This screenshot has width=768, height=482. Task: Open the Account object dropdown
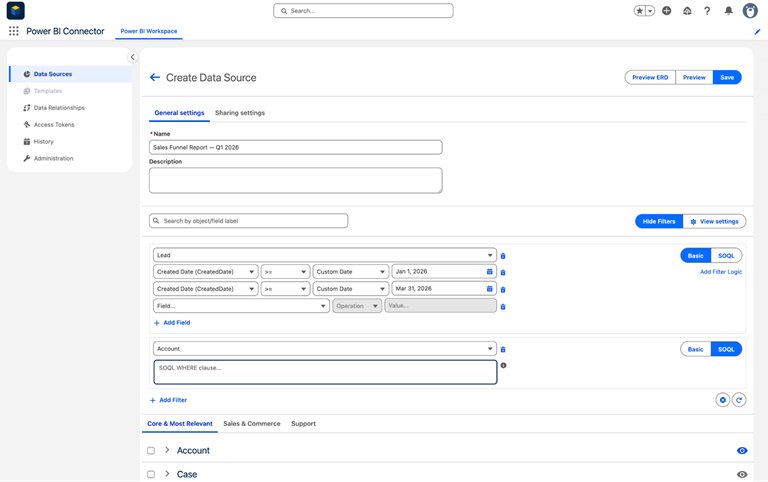(x=325, y=349)
